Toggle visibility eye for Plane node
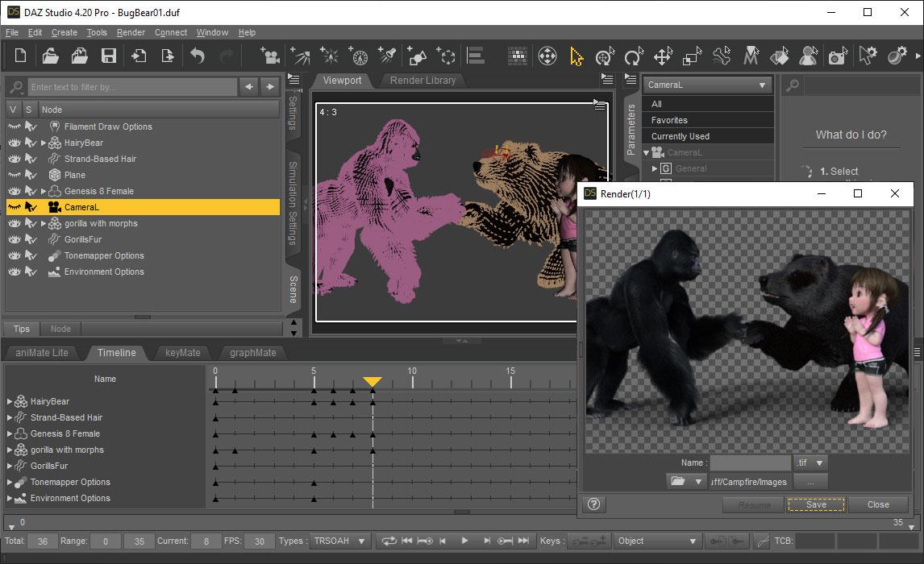Image resolution: width=924 pixels, height=564 pixels. coord(14,175)
